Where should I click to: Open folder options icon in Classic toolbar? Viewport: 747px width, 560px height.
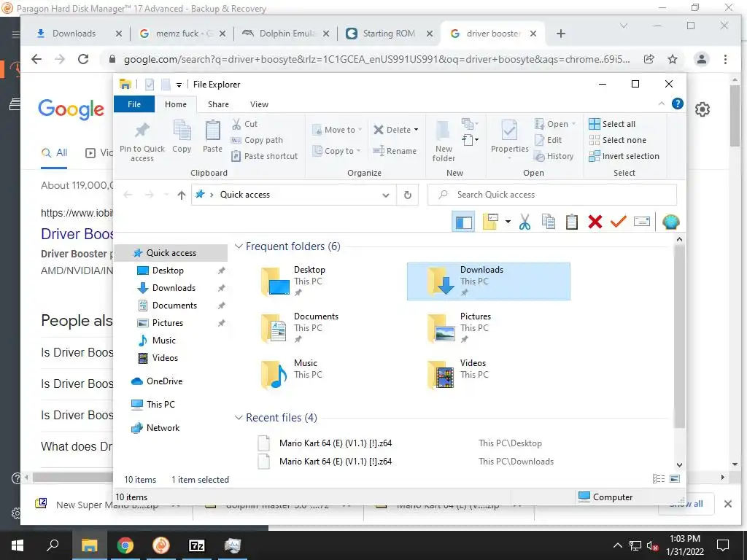pos(491,222)
